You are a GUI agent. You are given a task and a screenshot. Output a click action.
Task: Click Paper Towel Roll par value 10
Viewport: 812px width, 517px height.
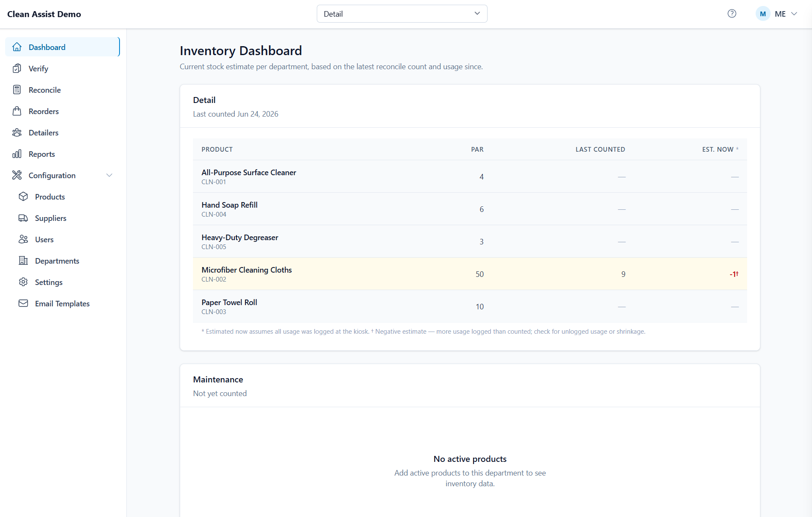(x=479, y=307)
